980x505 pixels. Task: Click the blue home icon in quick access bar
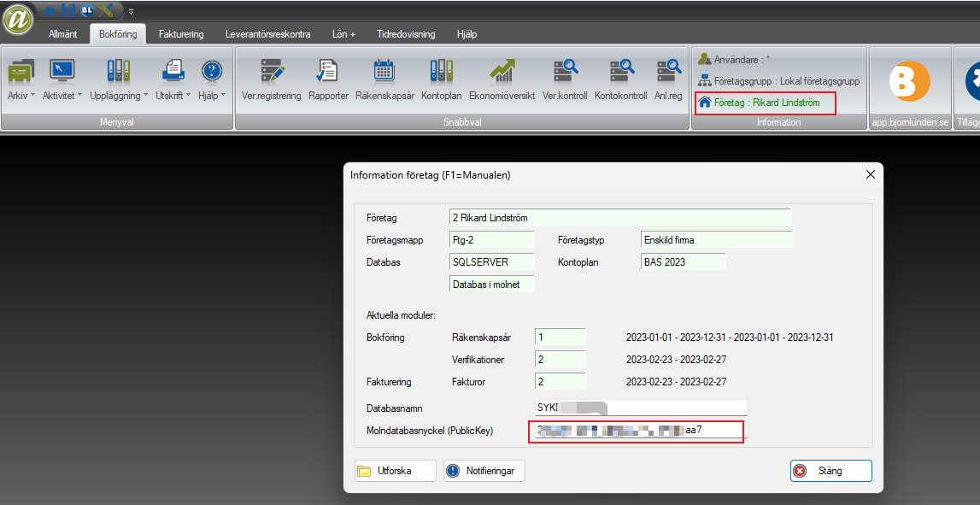pos(50,10)
